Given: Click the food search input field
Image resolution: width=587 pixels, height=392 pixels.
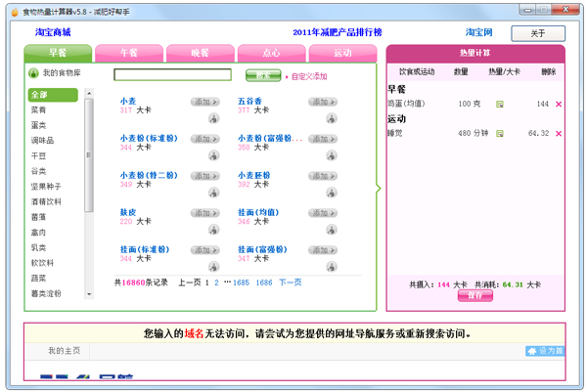Looking at the screenshot, I should click(x=172, y=74).
